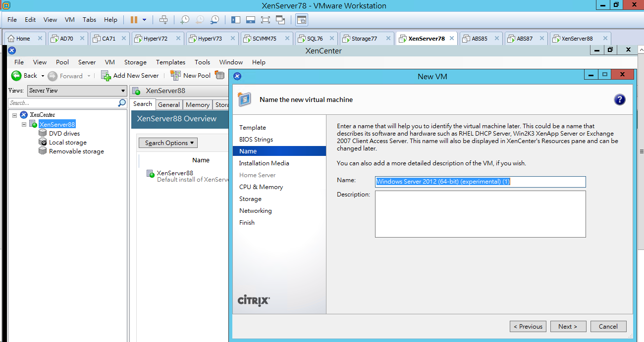Open the power options dropdown arrow beside Pause
Viewport: 644px width, 342px height.
click(144, 20)
